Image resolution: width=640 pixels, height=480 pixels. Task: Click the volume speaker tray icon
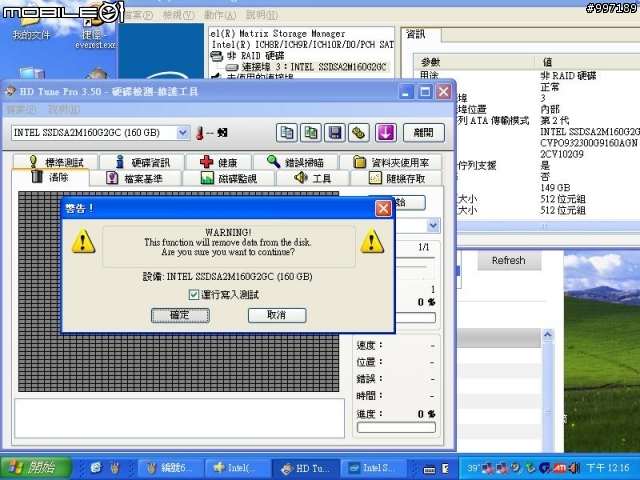[575, 468]
